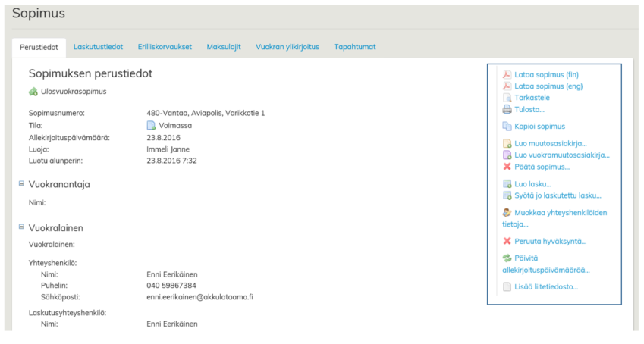Open the Erilliskorvaukset tab

click(x=165, y=47)
